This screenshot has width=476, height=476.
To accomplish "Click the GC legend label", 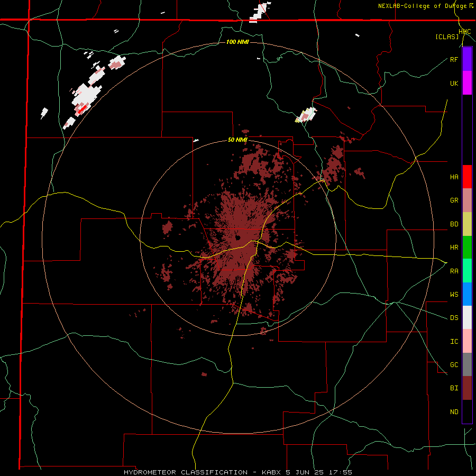I will pos(454,365).
